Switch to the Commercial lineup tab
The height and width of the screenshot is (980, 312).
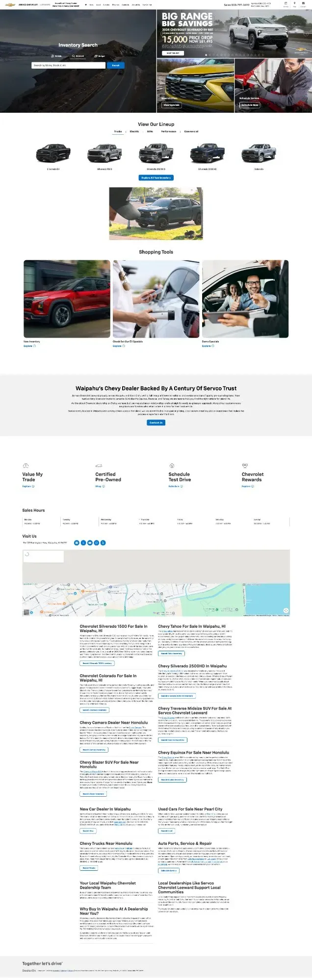point(191,131)
